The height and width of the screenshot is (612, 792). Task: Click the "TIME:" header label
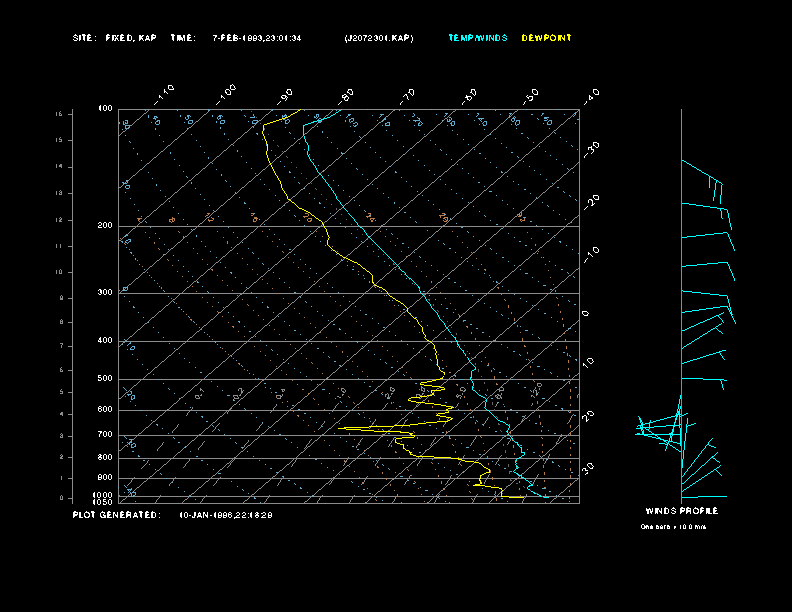point(183,38)
